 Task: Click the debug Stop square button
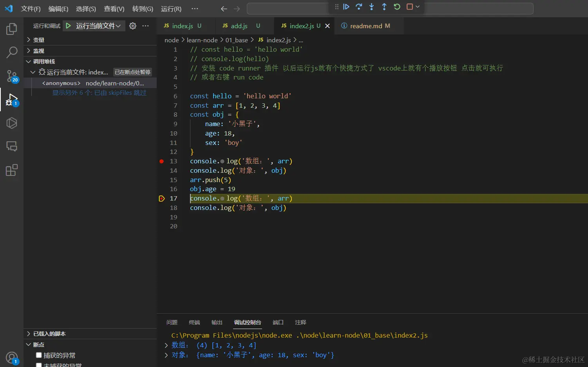click(x=409, y=7)
